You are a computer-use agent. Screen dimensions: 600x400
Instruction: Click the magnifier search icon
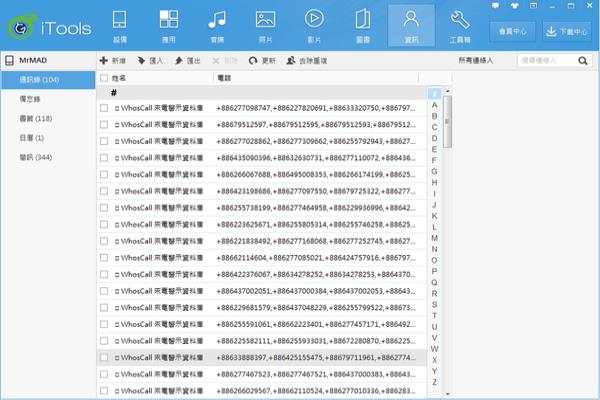(583, 60)
